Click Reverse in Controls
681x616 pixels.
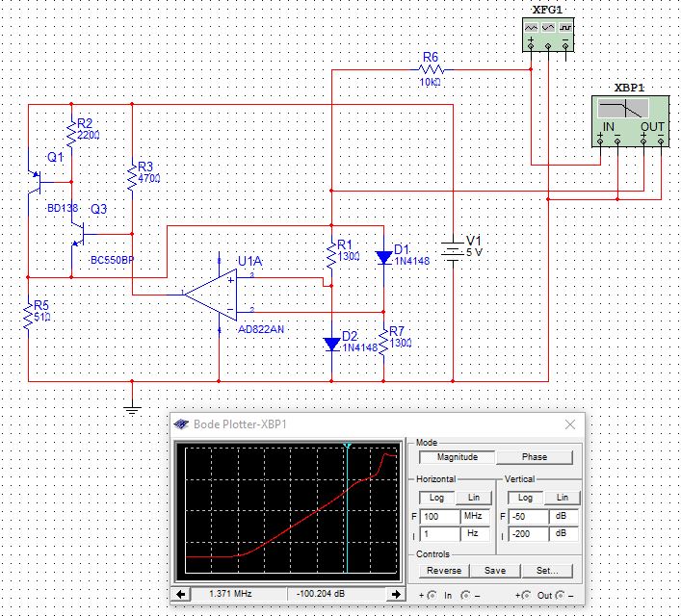coord(444,571)
